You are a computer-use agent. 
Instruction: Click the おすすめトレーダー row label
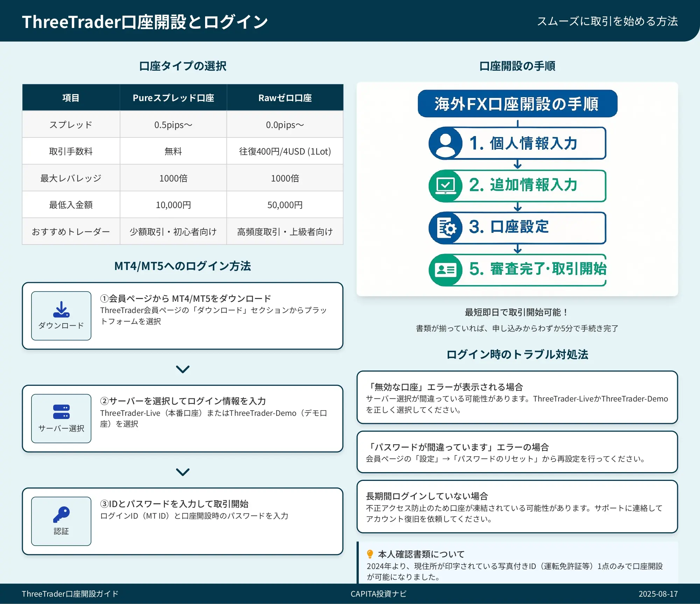click(71, 232)
